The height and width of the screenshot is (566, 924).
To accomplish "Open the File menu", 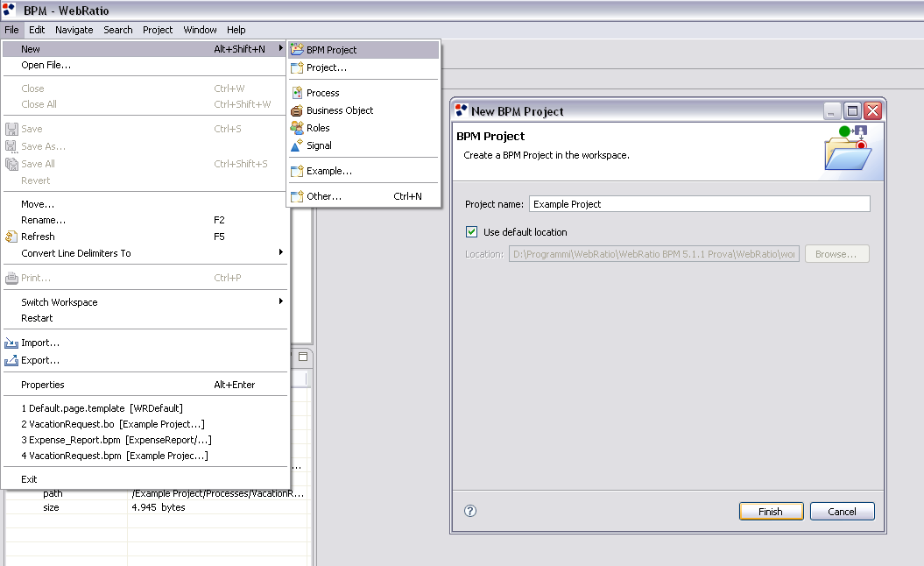I will (11, 30).
